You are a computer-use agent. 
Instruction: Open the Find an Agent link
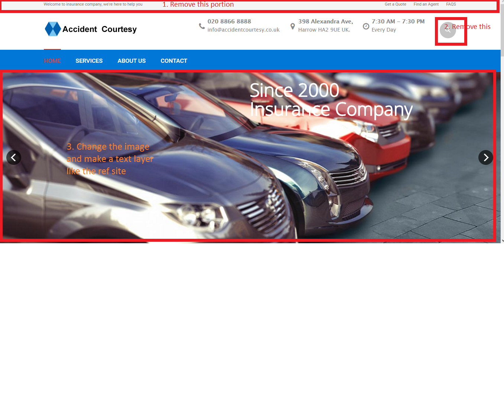click(x=426, y=4)
